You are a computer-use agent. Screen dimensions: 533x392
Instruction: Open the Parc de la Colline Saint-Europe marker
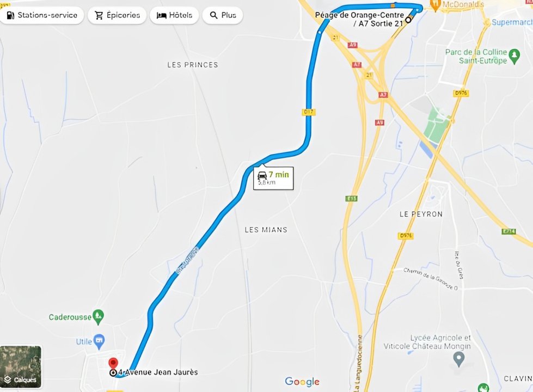tap(514, 57)
